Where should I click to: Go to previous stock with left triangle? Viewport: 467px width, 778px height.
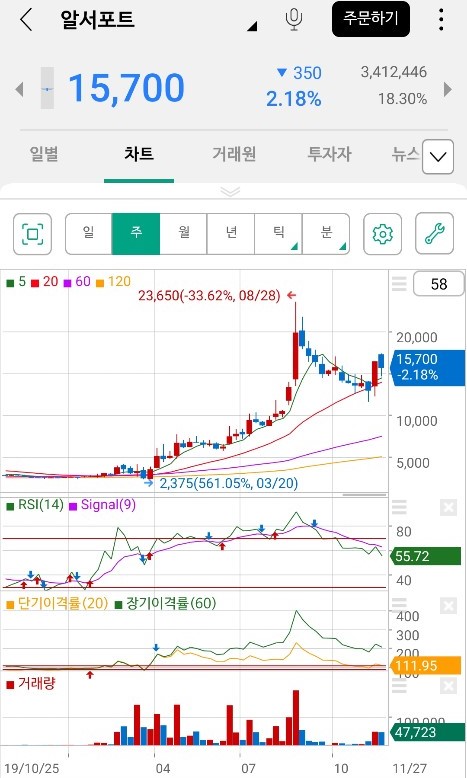pyautogui.click(x=19, y=89)
